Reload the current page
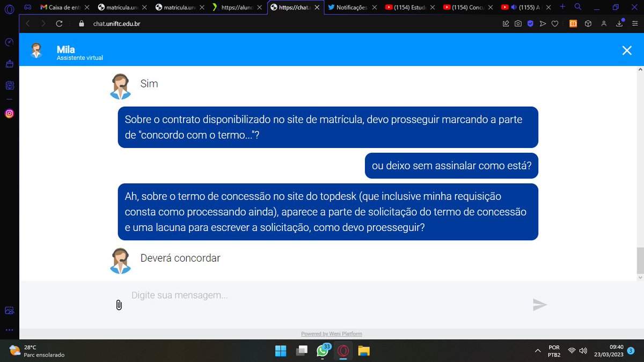 (x=59, y=24)
